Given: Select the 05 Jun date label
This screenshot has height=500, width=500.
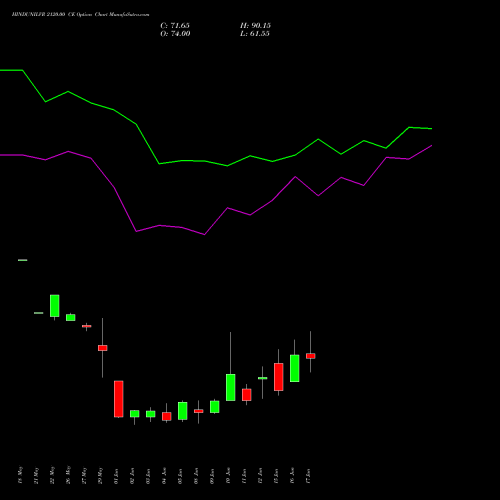Looking at the screenshot, I should pos(180,476).
